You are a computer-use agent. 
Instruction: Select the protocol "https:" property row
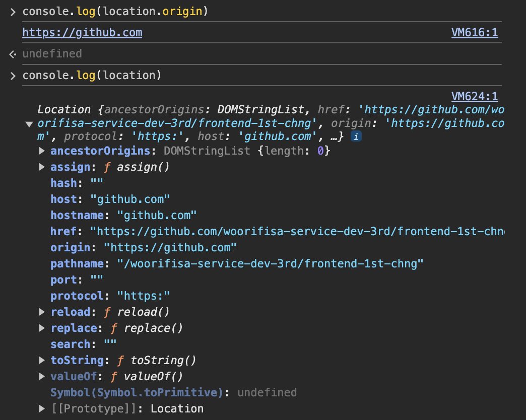pyautogui.click(x=110, y=296)
